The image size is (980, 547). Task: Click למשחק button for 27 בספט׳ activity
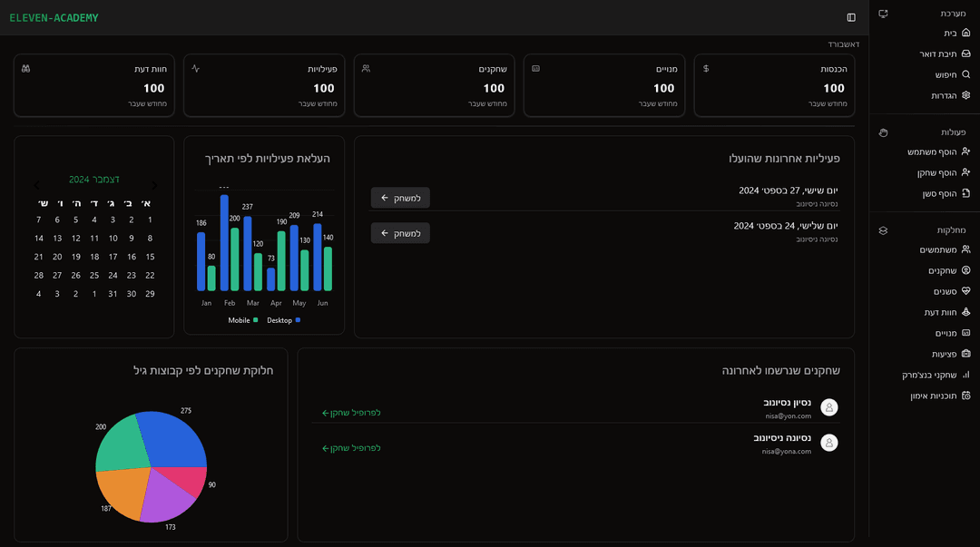click(400, 198)
